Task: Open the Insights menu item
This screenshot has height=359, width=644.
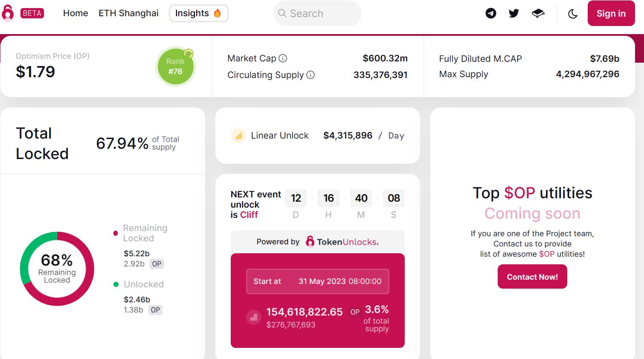Action: coord(198,13)
